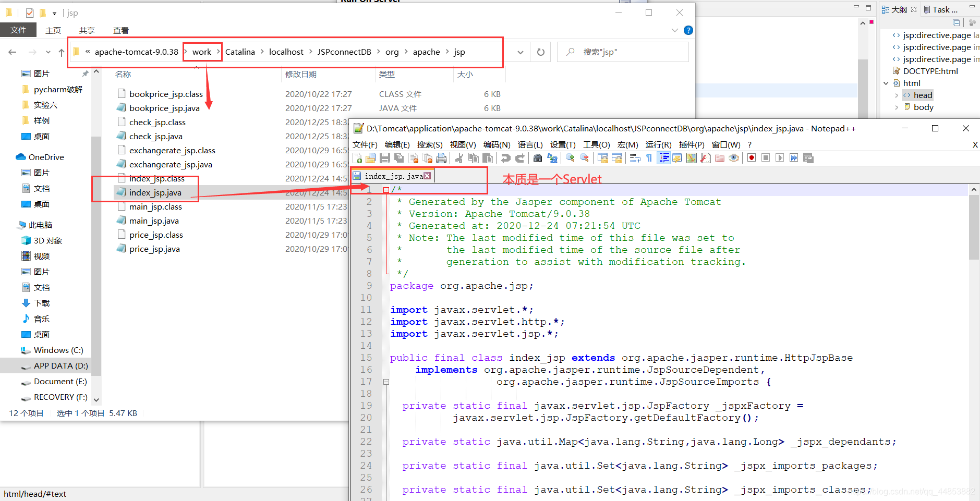Click Copy icon in Notepad++ toolbar
Viewport: 980px width, 501px height.
(474, 158)
